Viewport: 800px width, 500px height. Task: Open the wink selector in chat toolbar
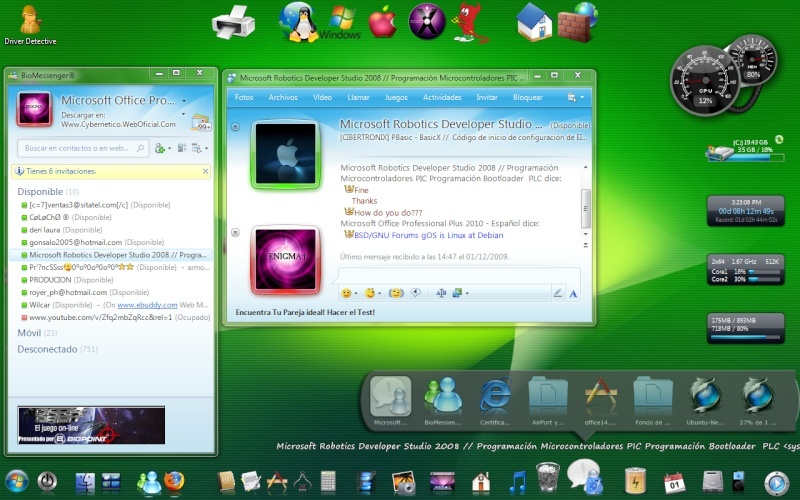pyautogui.click(x=370, y=293)
